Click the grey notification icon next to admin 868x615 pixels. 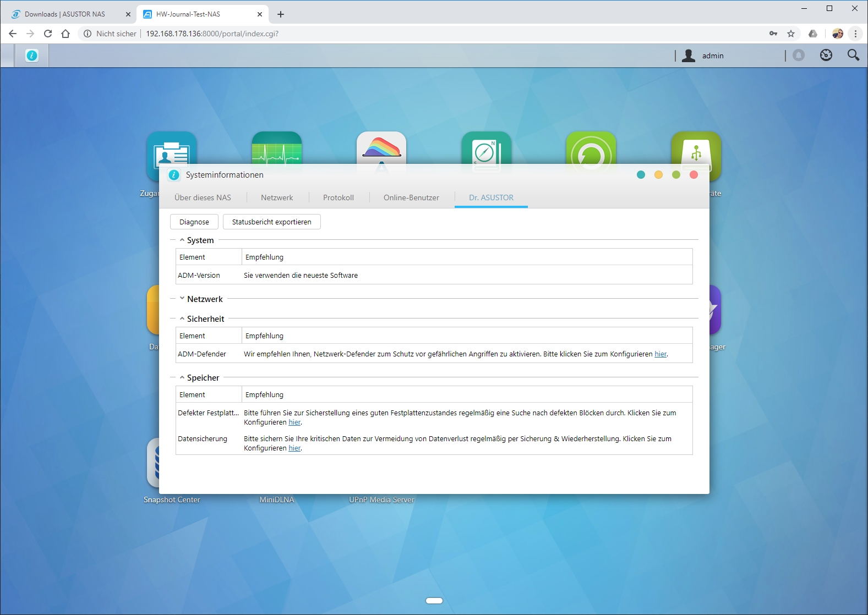point(799,55)
